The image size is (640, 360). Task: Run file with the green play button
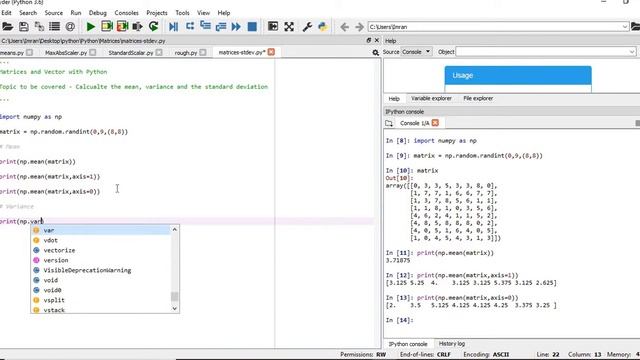click(x=91, y=27)
